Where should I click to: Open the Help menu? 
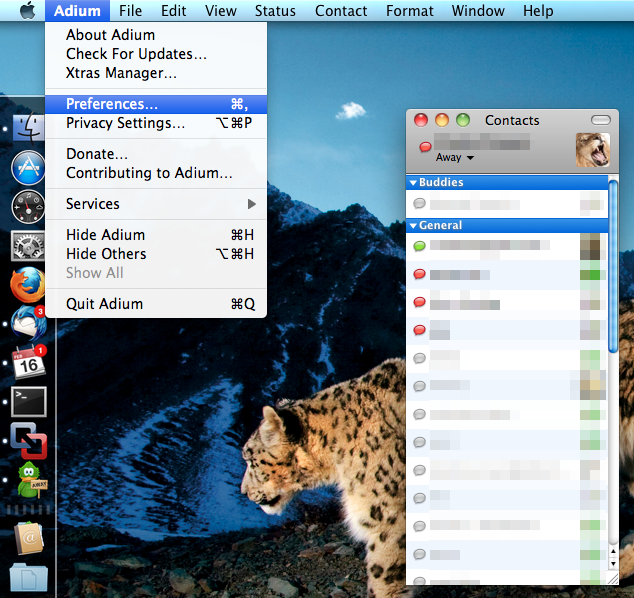tap(538, 11)
